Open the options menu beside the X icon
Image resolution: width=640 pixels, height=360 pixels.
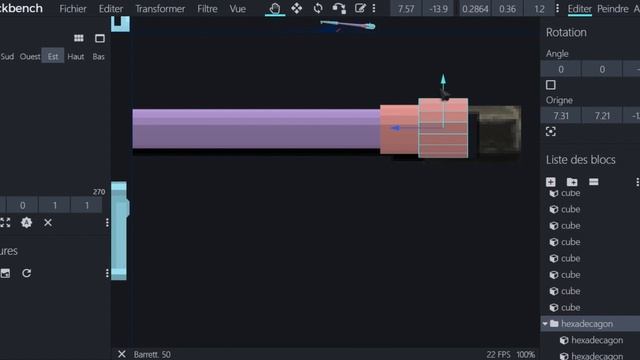(x=107, y=222)
